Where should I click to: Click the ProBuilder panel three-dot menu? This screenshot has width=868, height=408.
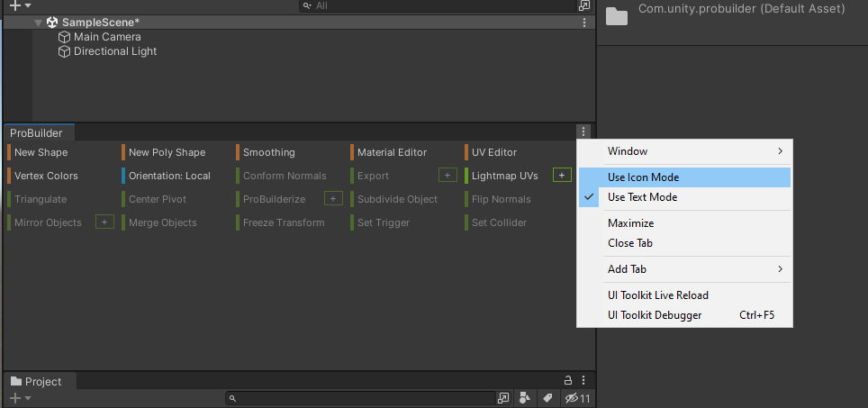pos(584,132)
